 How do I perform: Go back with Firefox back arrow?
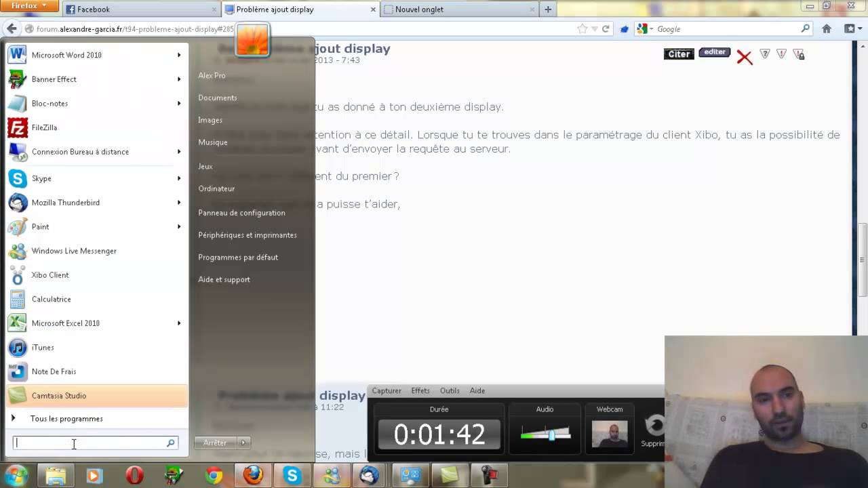(x=12, y=28)
